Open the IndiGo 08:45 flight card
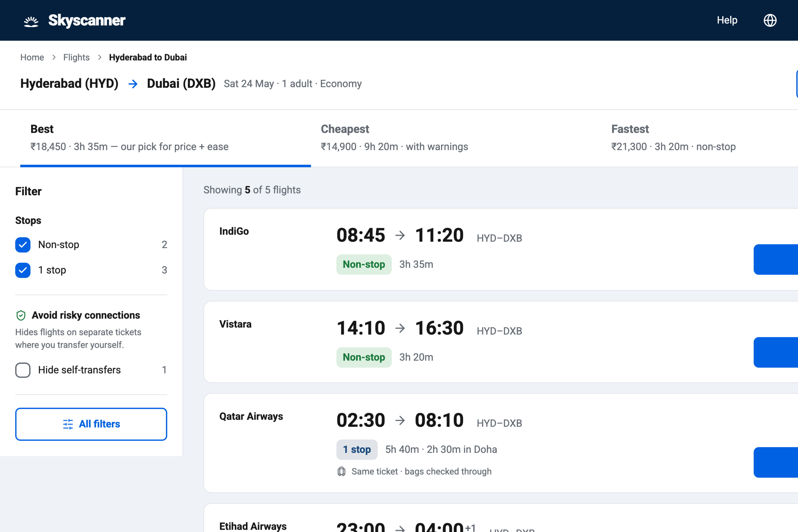This screenshot has width=798, height=532. [501, 249]
